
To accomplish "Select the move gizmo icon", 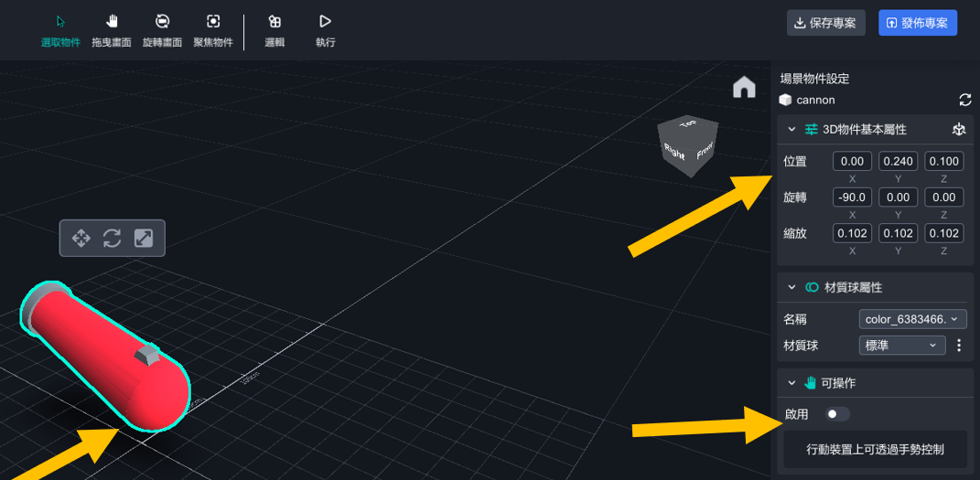I will tap(81, 239).
